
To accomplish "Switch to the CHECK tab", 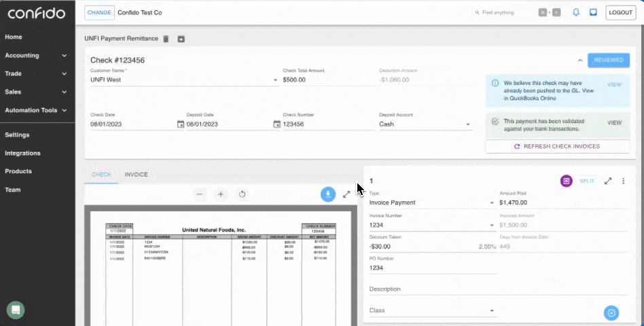I will (101, 175).
